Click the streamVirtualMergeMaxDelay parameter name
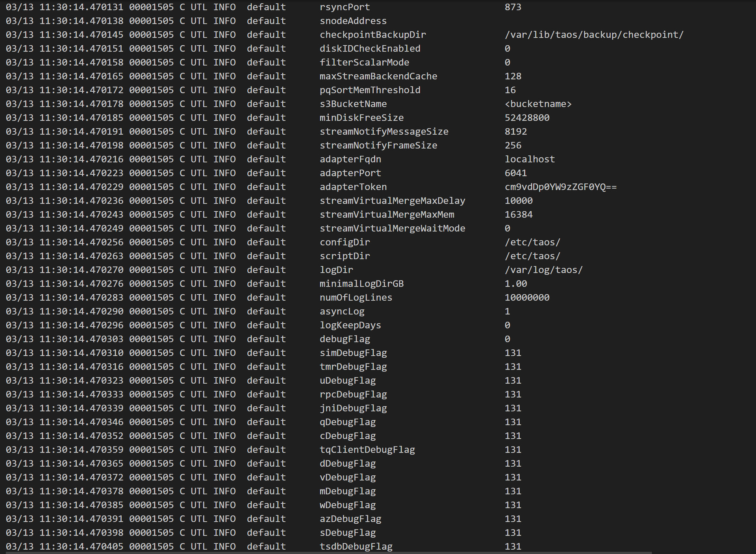 tap(392, 201)
